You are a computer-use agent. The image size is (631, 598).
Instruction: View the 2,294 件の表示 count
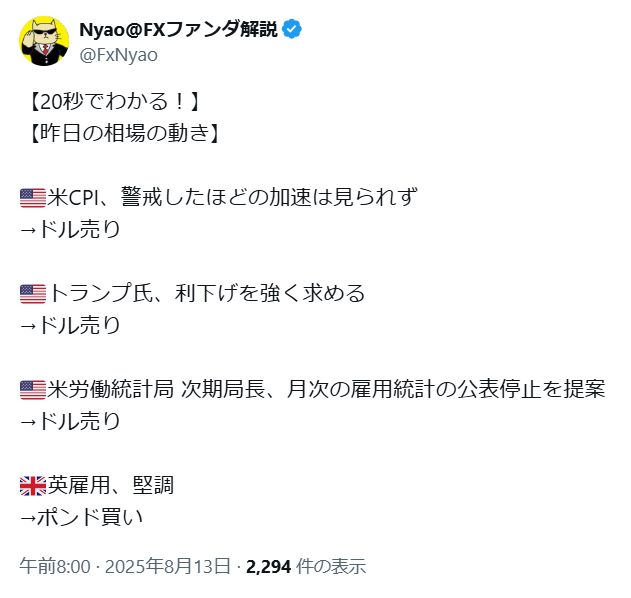[x=306, y=566]
